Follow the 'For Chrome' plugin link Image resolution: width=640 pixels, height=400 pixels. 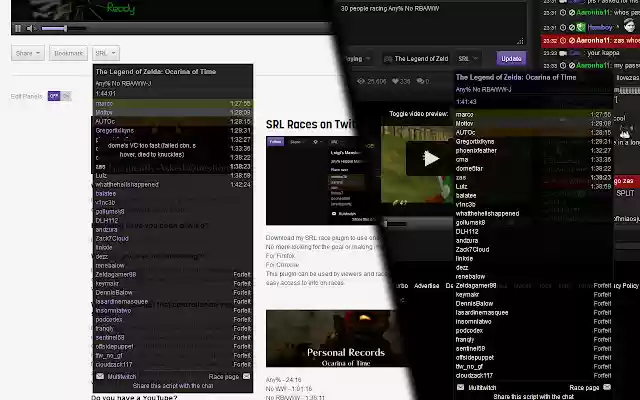[x=282, y=265]
